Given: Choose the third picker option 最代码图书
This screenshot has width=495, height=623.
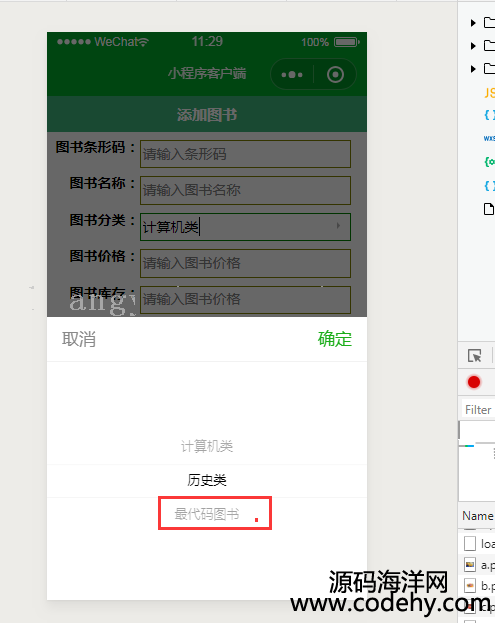Looking at the screenshot, I should pos(207,514).
